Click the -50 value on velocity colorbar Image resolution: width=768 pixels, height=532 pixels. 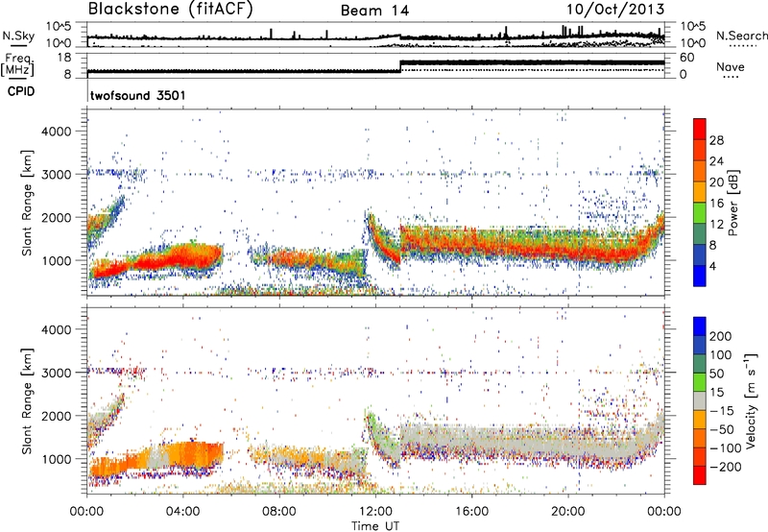pos(721,430)
